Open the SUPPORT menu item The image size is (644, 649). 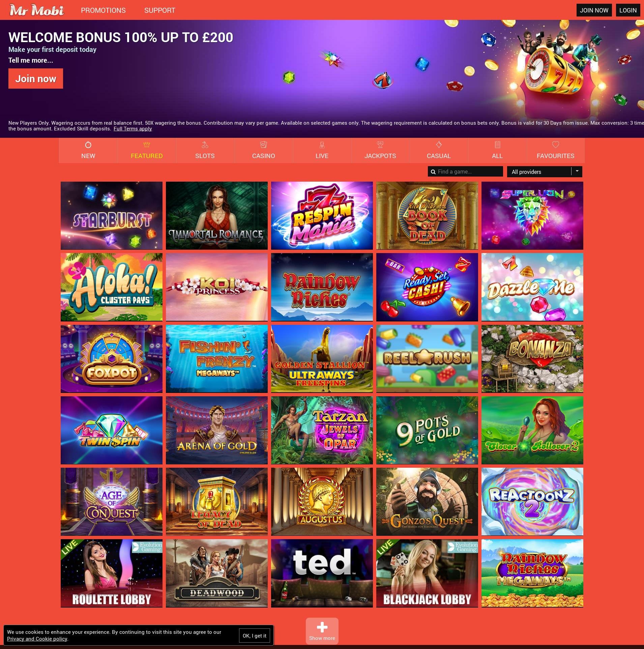tap(160, 10)
